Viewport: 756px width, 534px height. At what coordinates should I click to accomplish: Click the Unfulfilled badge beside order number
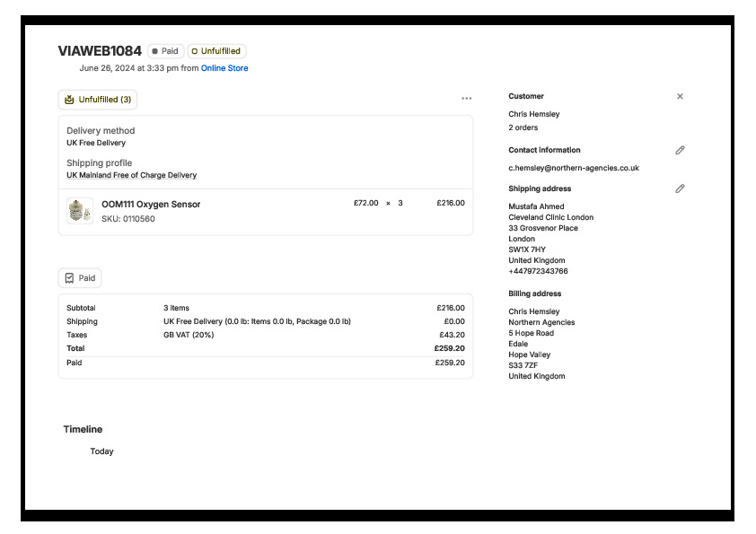tap(216, 51)
